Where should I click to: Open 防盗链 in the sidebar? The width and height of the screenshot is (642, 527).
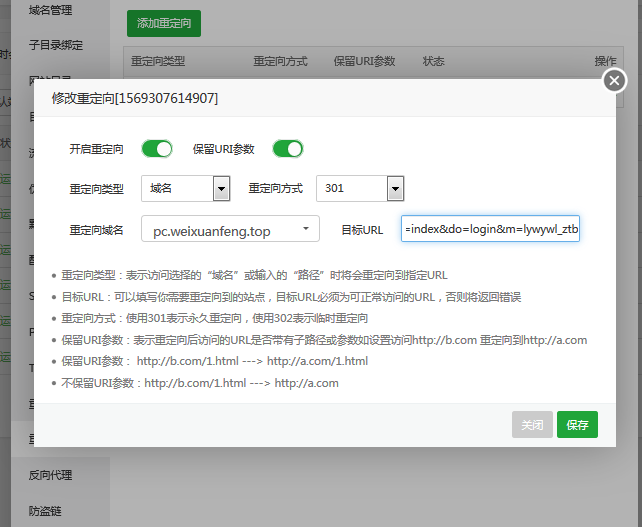click(x=45, y=511)
